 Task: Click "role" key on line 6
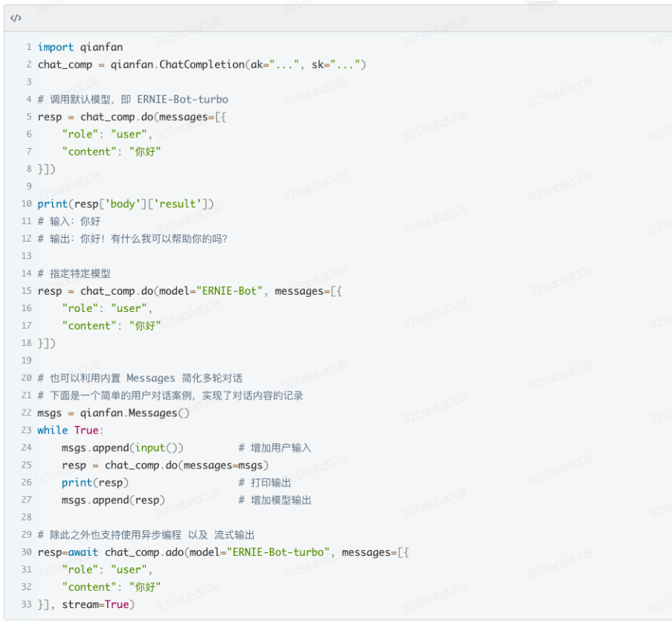pyautogui.click(x=80, y=134)
